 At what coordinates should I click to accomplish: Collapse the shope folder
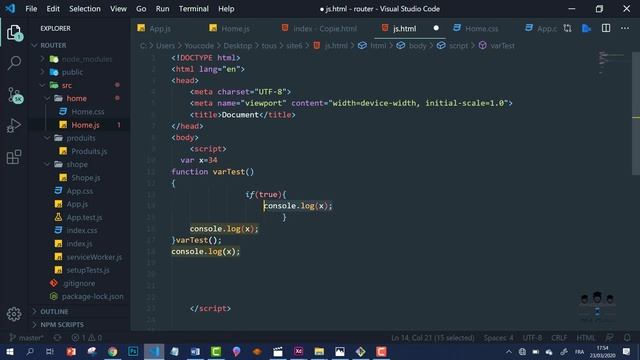click(47, 164)
